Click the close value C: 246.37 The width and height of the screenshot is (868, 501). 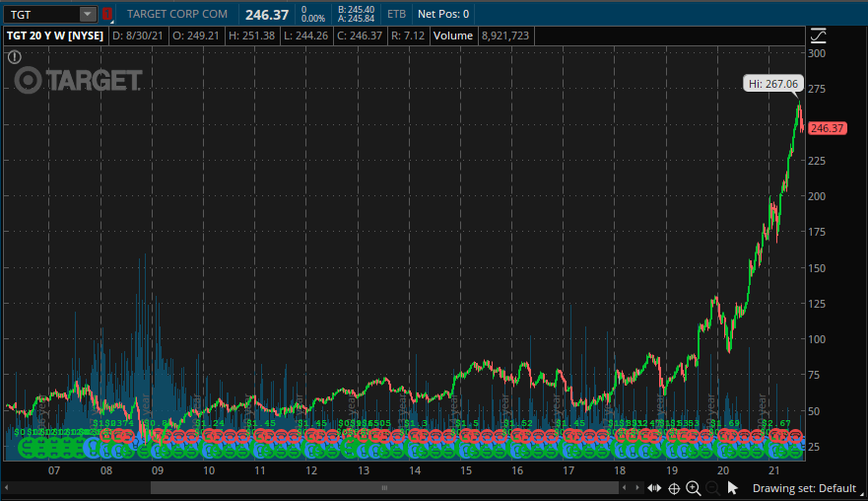360,36
